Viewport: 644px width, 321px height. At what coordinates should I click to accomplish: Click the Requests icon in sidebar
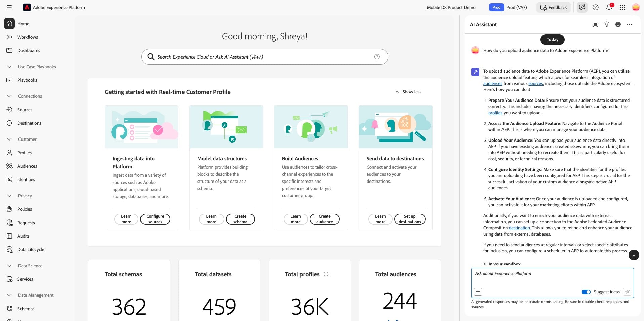coord(9,223)
